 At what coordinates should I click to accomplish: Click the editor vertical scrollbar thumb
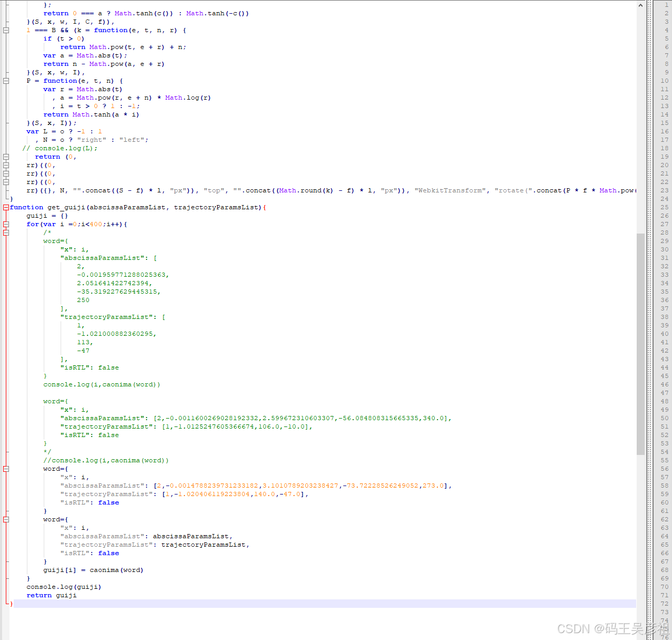click(640, 344)
